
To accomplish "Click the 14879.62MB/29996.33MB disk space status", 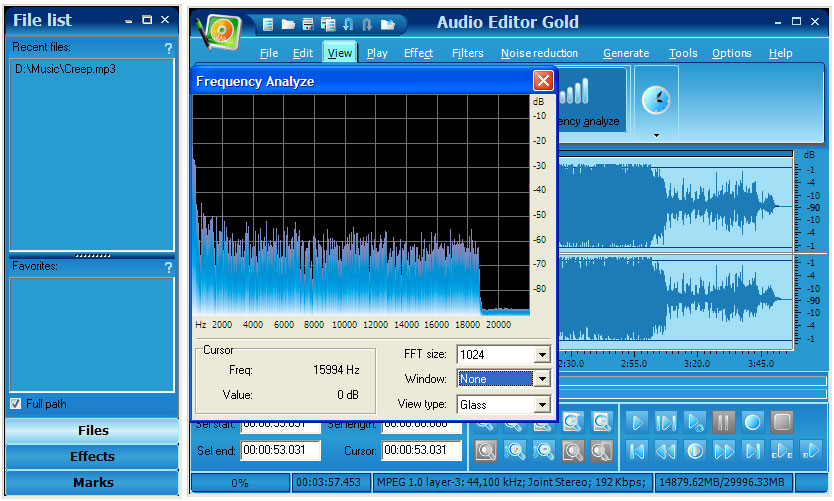I will 722,483.
